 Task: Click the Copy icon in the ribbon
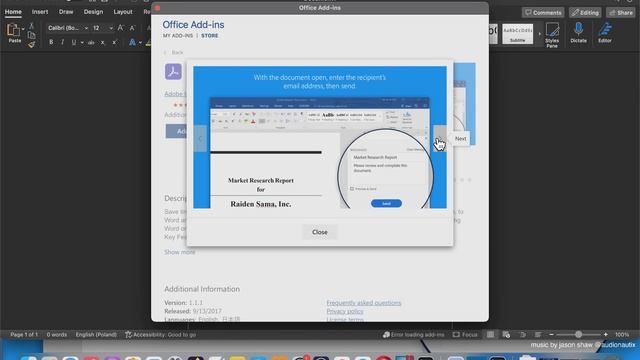tap(31, 35)
